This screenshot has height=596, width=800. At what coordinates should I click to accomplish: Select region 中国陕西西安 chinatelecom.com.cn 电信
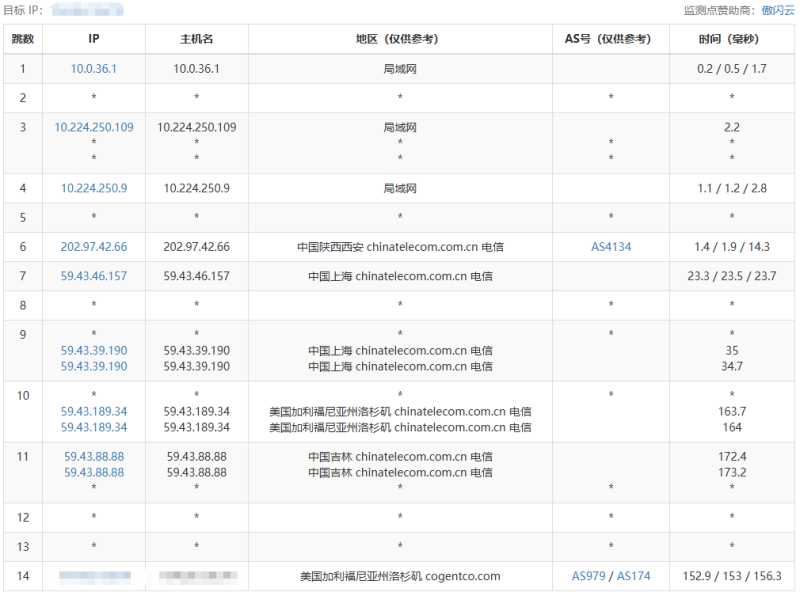click(400, 247)
